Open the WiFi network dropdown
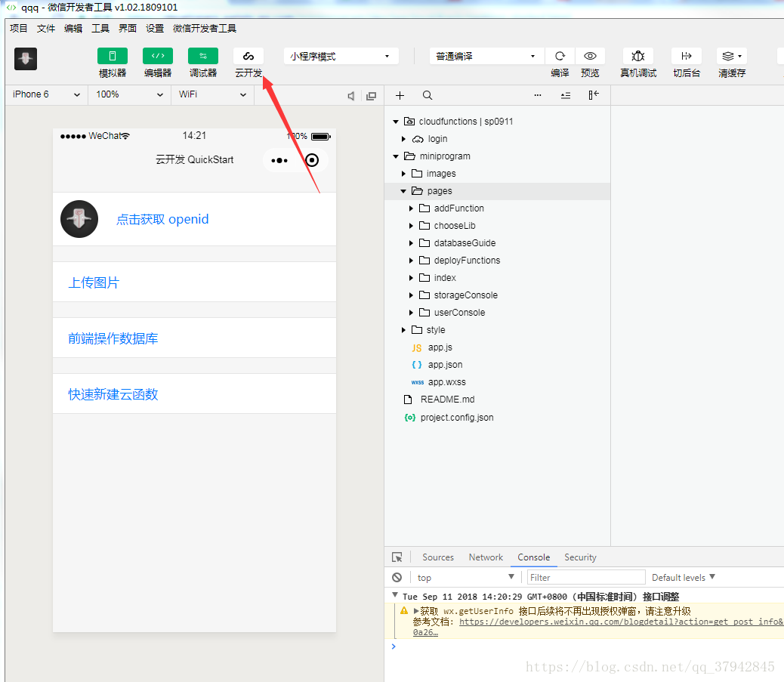The height and width of the screenshot is (682, 784). point(212,94)
